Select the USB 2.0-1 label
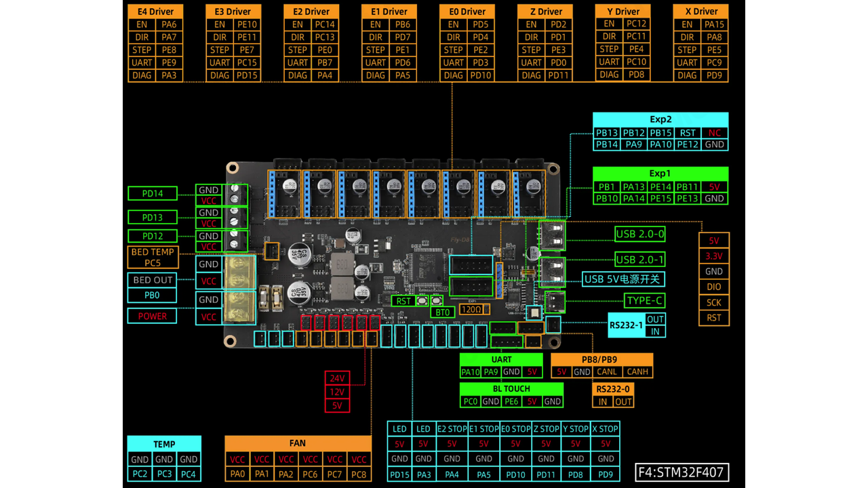Image resolution: width=868 pixels, height=488 pixels. tap(640, 260)
